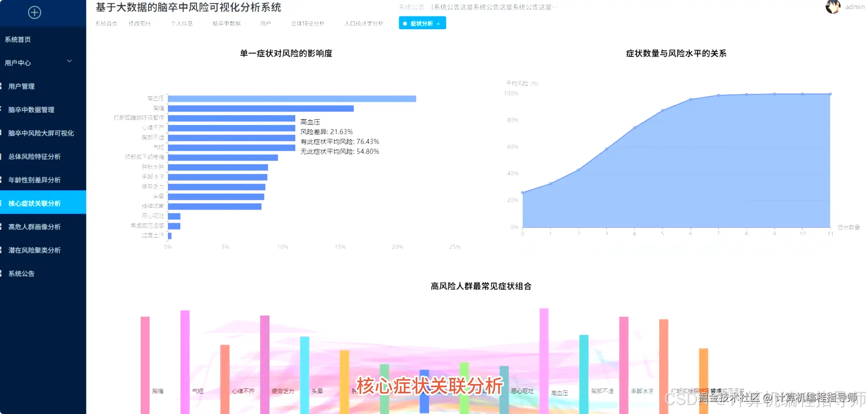Switch to the 修改密码 tab

(140, 23)
